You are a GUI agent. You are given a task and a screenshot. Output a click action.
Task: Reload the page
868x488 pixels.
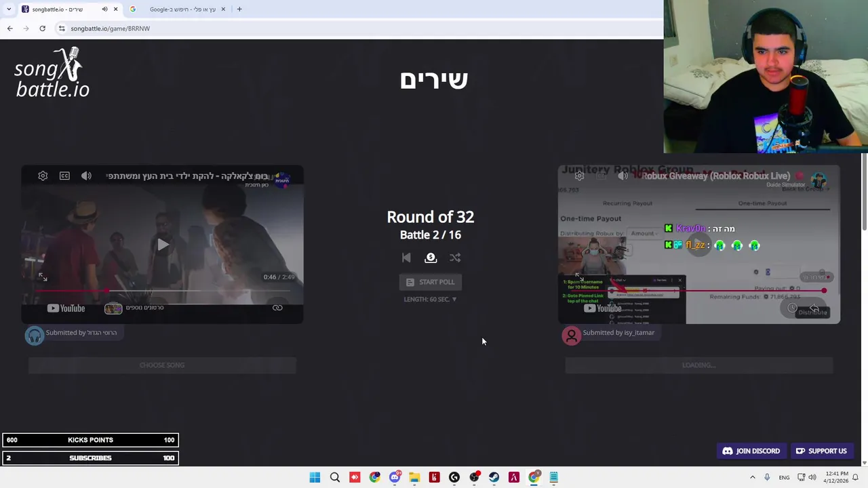click(42, 28)
